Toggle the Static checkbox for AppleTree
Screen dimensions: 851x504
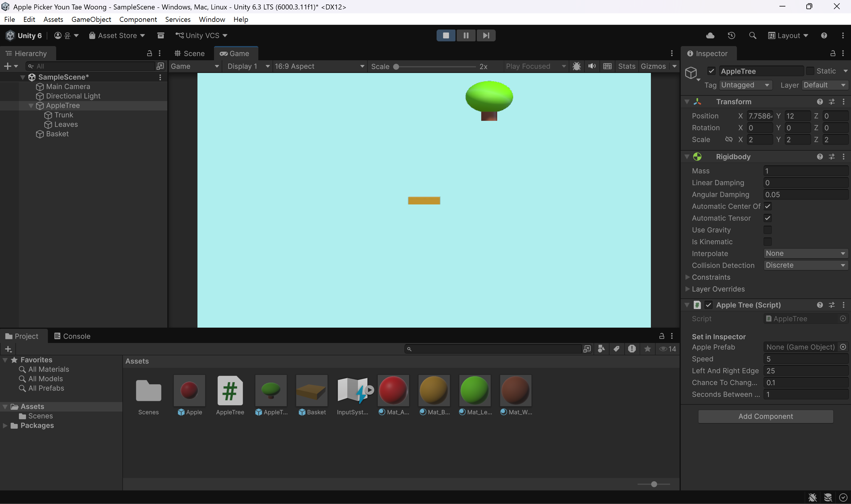click(810, 71)
